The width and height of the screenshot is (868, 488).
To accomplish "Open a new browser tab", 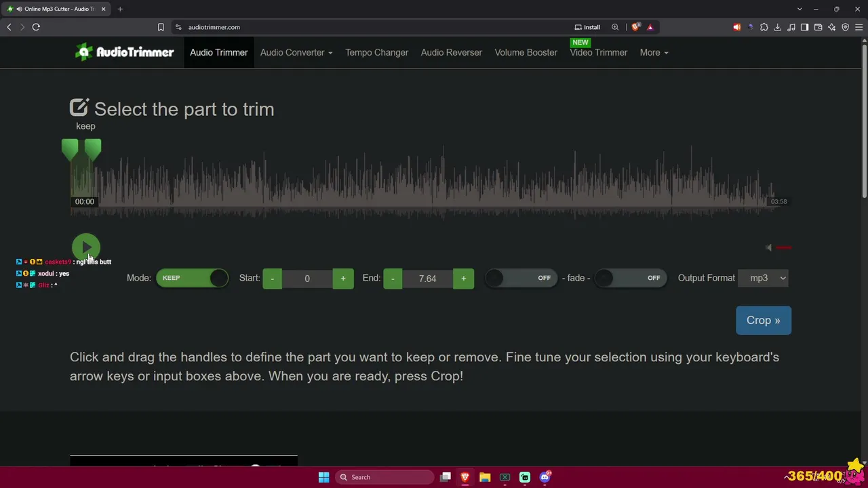I will point(120,9).
